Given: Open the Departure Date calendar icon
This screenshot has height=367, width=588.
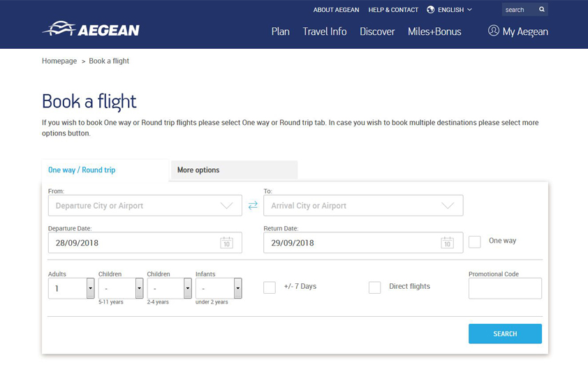Looking at the screenshot, I should (226, 243).
